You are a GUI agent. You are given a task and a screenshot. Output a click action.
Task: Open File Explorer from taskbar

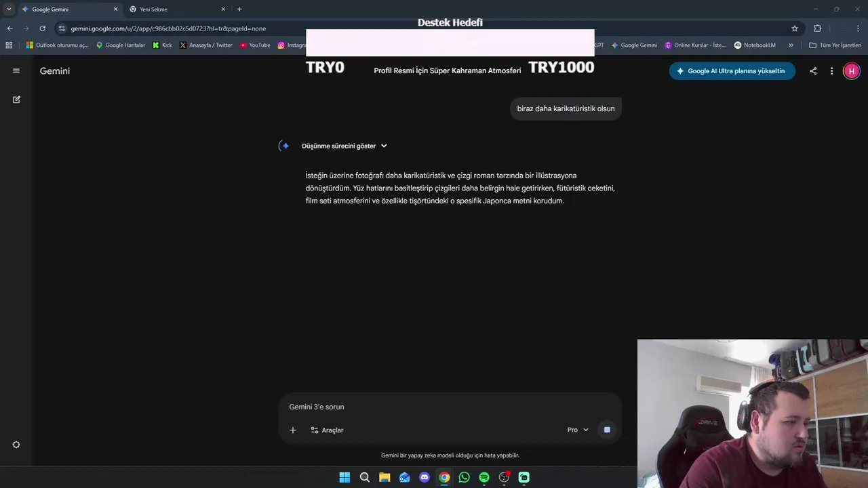[384, 477]
